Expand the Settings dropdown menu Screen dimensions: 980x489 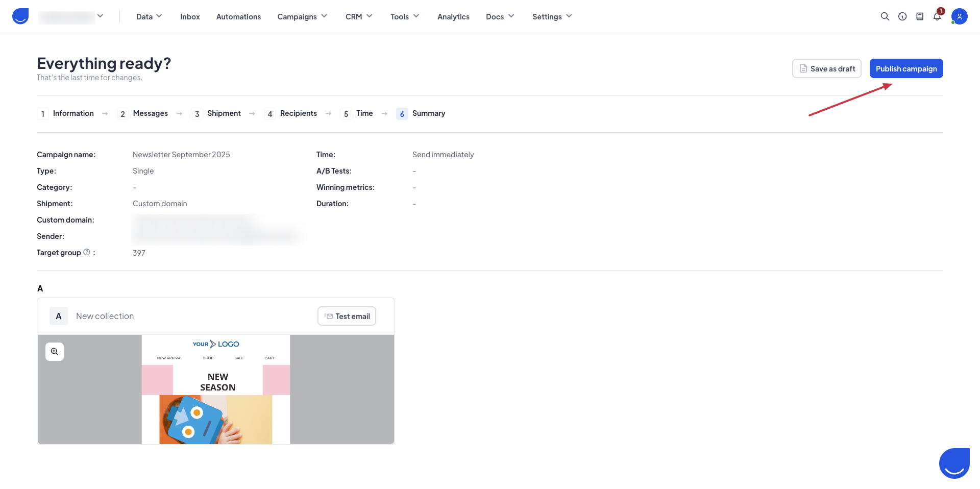[552, 16]
